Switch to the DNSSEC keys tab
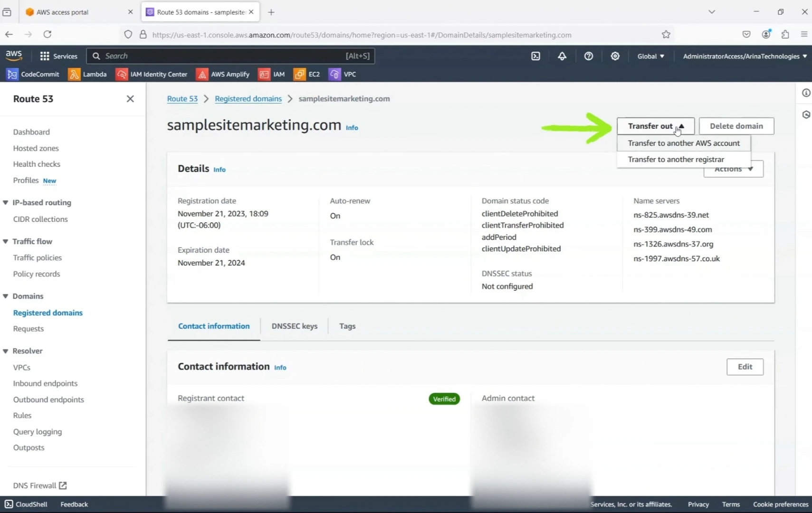 (x=295, y=326)
